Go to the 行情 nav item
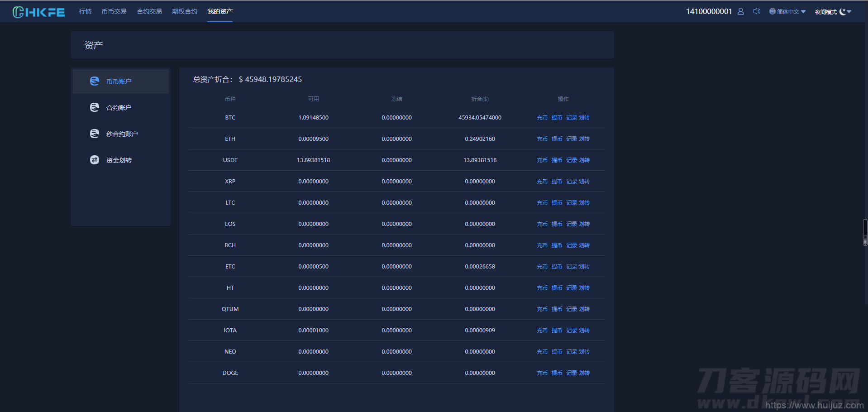 85,11
